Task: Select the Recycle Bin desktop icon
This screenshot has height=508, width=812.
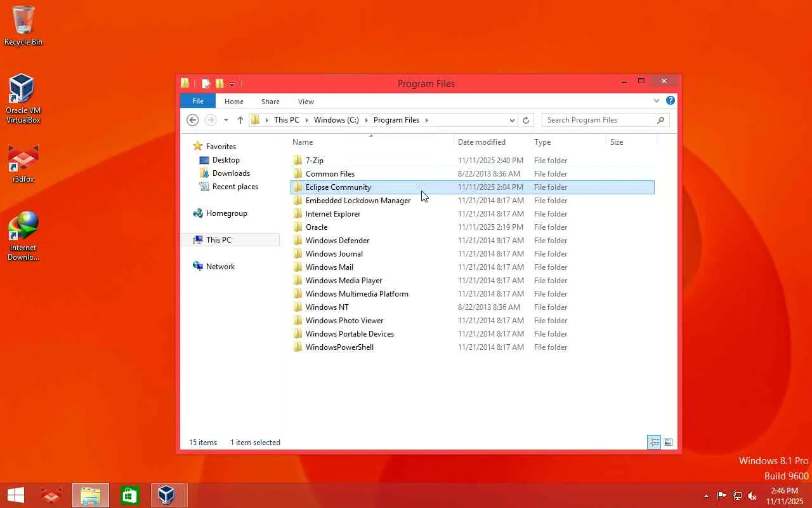Action: pyautogui.click(x=23, y=25)
